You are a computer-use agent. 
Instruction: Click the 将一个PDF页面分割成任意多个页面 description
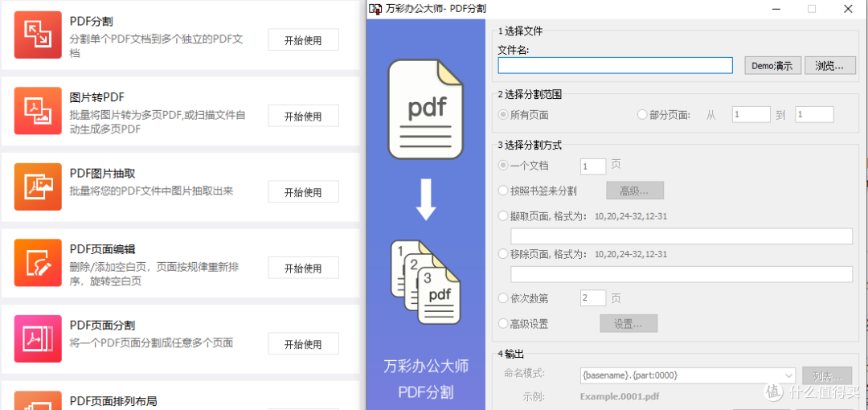pyautogui.click(x=152, y=342)
